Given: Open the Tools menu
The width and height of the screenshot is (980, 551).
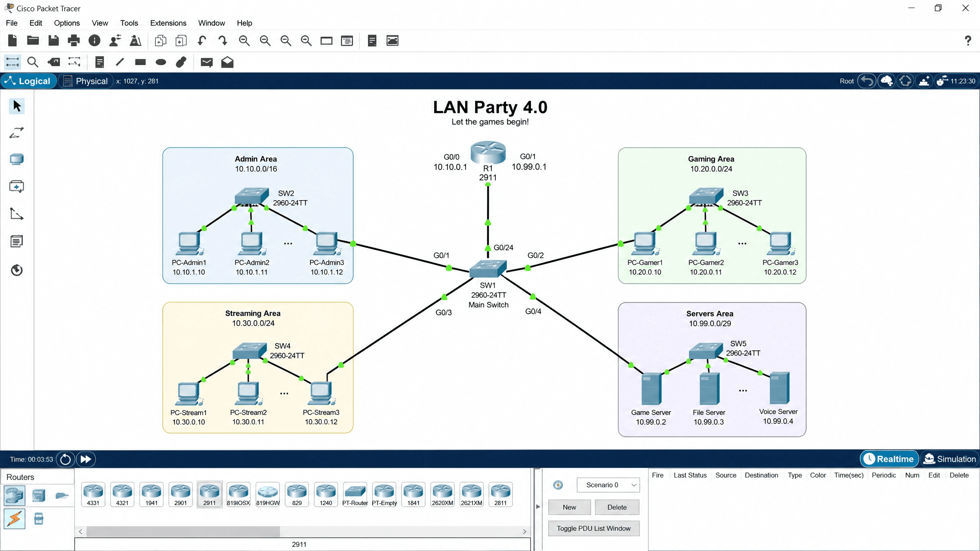Looking at the screenshot, I should pyautogui.click(x=129, y=23).
